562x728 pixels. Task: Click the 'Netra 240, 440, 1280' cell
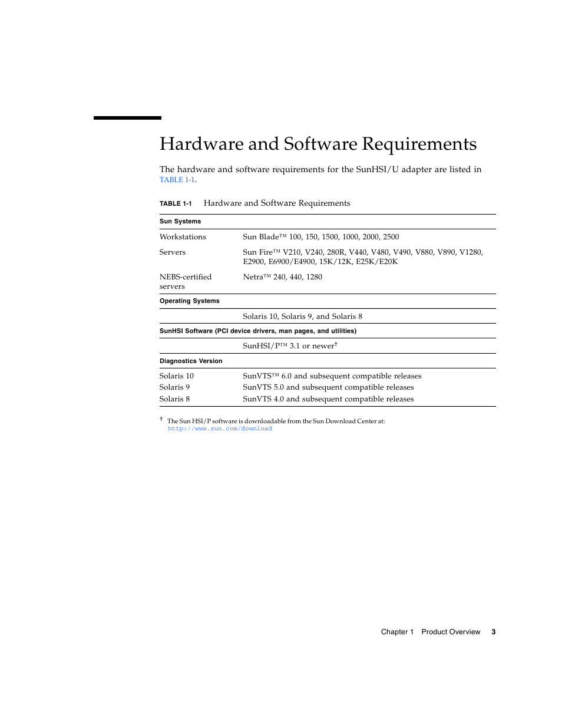pos(283,277)
